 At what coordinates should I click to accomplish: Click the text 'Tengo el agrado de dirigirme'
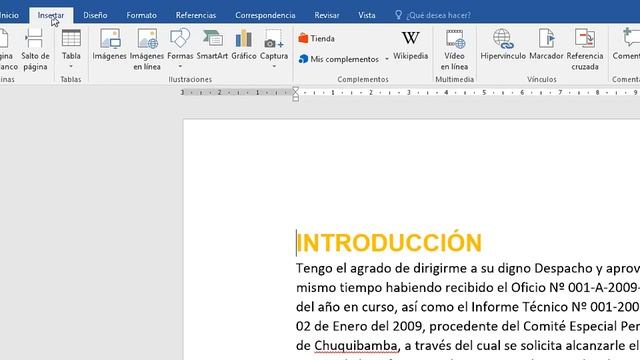click(382, 268)
